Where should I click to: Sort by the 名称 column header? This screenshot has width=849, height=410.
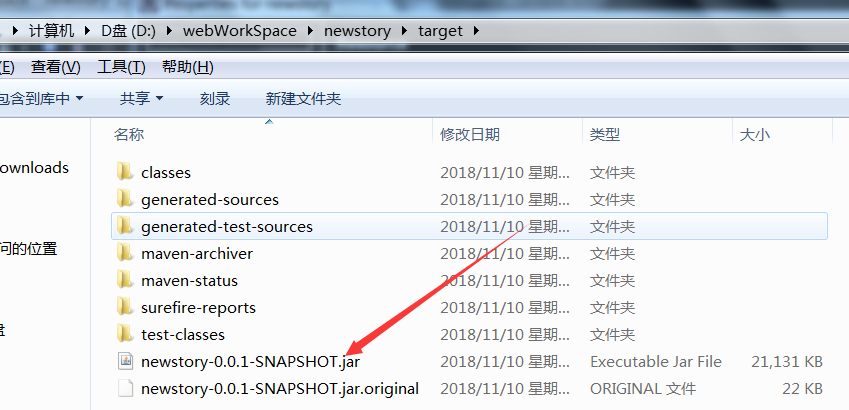(129, 134)
